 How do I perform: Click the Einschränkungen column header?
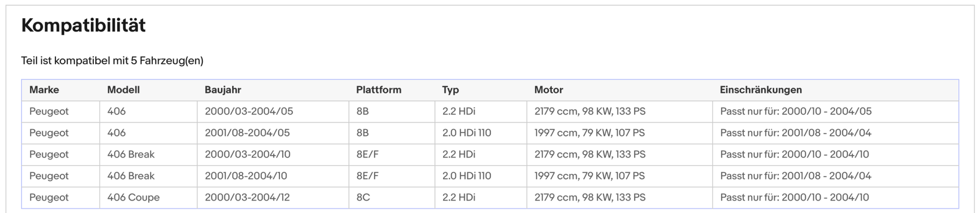point(760,90)
